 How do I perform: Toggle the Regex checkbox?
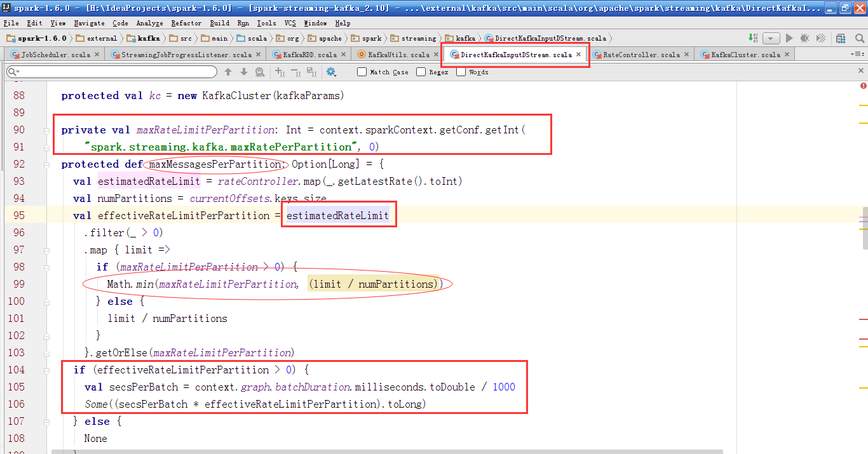(421, 72)
